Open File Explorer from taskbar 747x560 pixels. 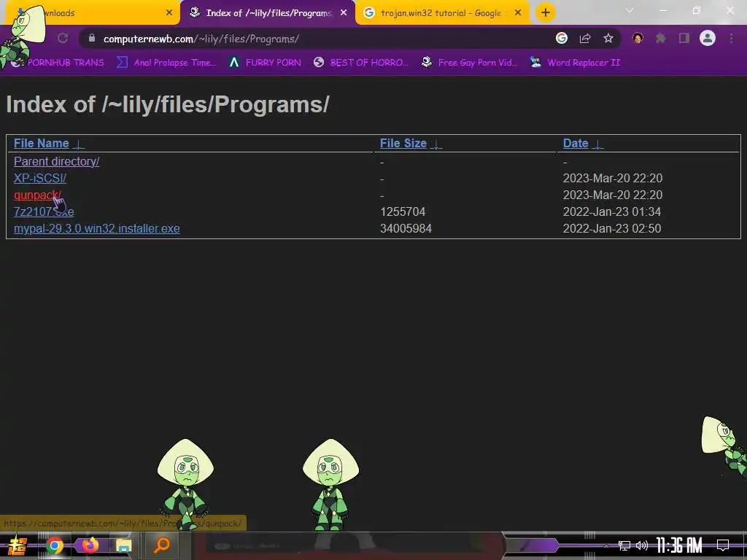(124, 545)
